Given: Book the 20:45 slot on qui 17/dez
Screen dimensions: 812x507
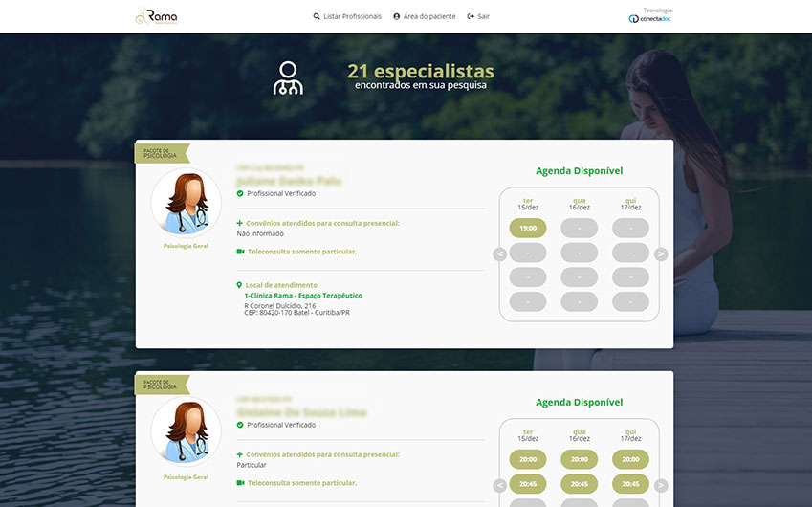Looking at the screenshot, I should coord(630,484).
